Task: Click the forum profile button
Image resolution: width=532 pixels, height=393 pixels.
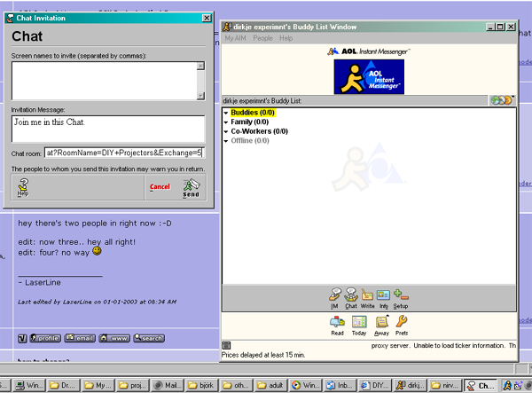Action: 45,338
